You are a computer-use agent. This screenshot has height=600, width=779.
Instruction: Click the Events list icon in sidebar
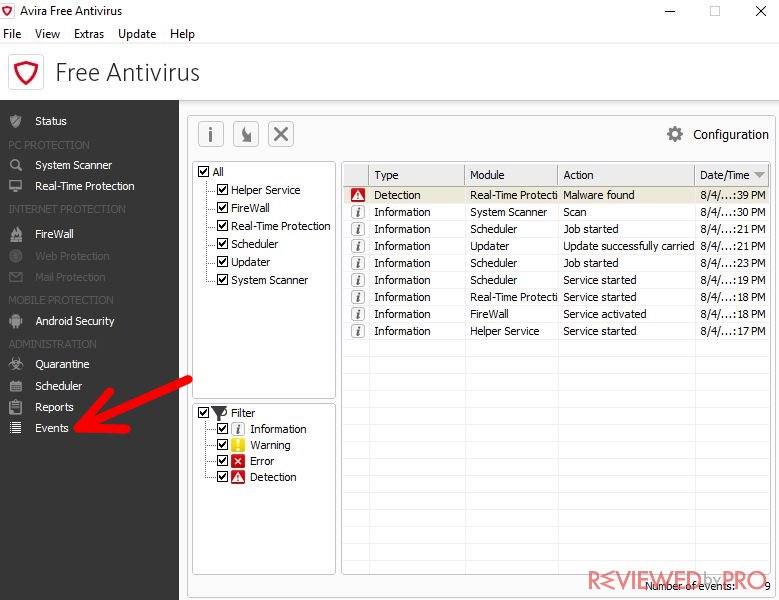[x=16, y=428]
